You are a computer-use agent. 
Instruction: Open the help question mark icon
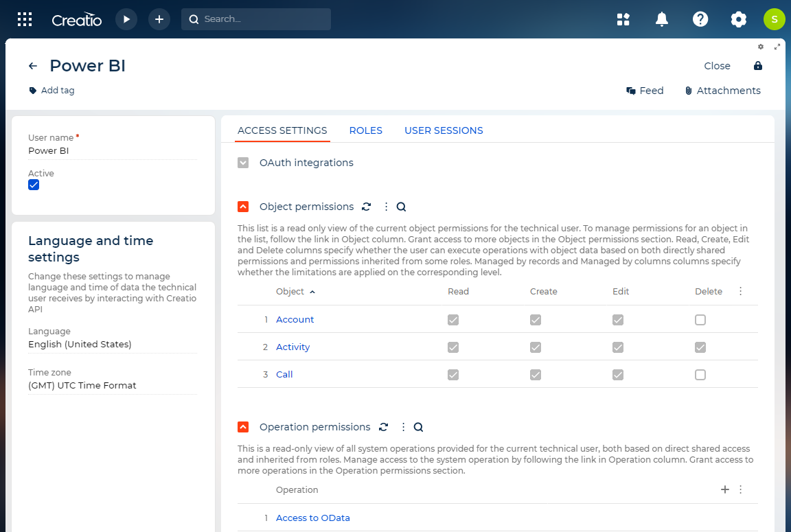(x=700, y=19)
